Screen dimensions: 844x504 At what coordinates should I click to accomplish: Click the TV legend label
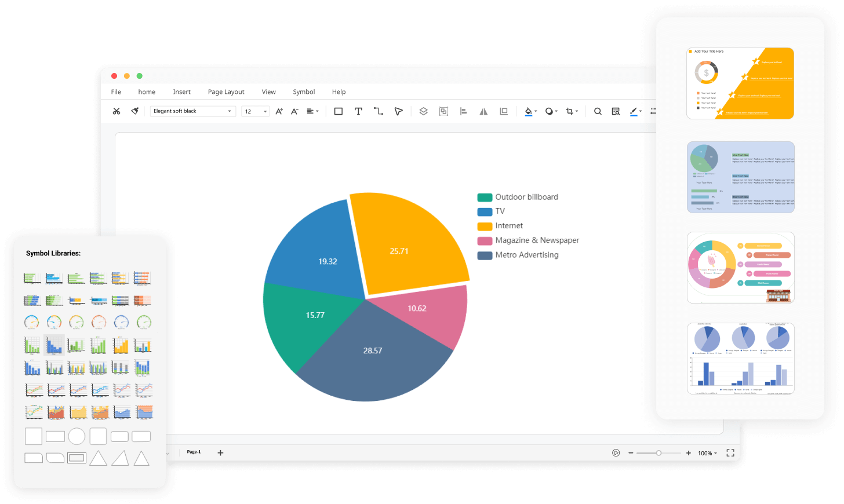(x=500, y=211)
